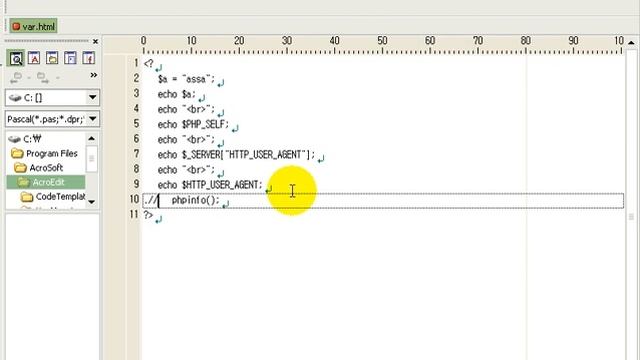Click ruler column marker 40
The width and height of the screenshot is (640, 360).
[x=335, y=41]
